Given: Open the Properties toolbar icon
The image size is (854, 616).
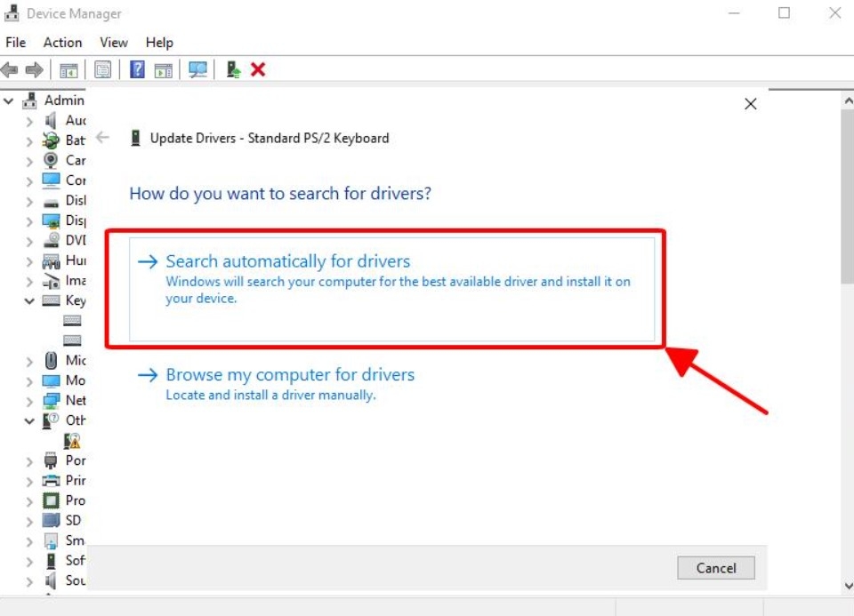Looking at the screenshot, I should pos(103,69).
